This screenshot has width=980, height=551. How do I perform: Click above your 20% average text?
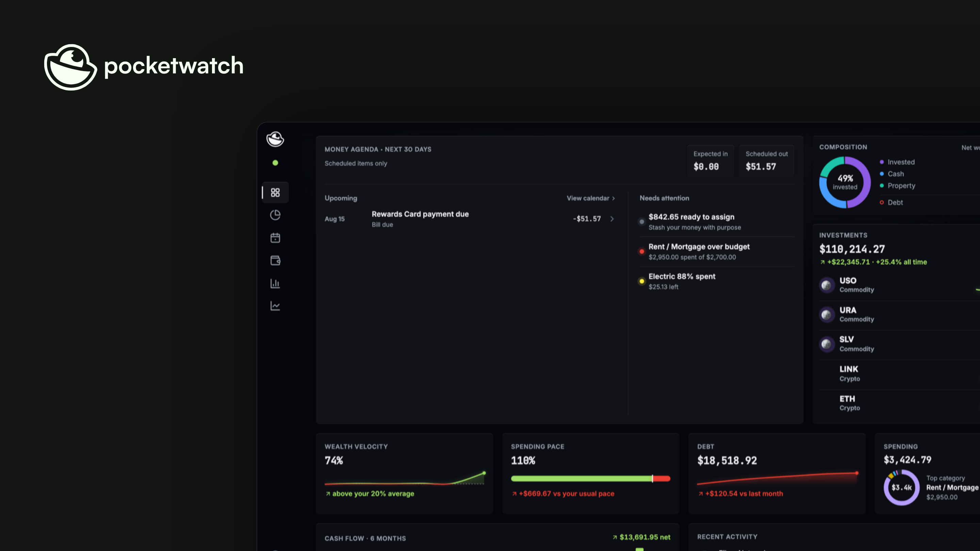point(370,494)
